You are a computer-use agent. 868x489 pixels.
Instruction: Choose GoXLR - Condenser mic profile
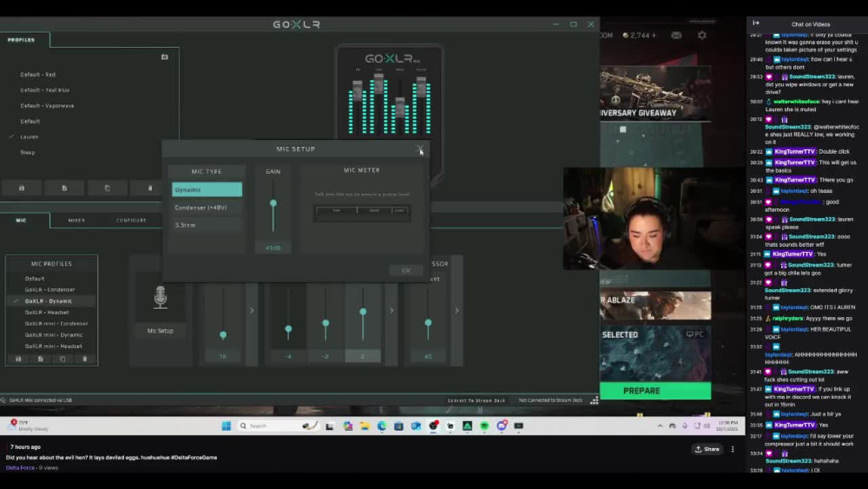tap(51, 289)
